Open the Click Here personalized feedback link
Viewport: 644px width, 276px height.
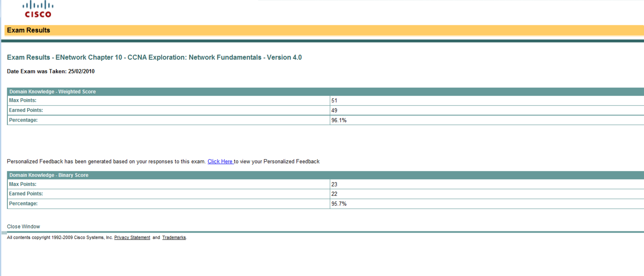coord(220,161)
